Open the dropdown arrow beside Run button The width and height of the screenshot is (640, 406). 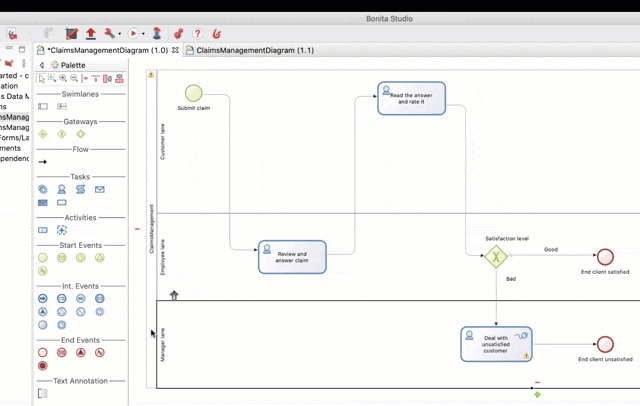coord(143,35)
